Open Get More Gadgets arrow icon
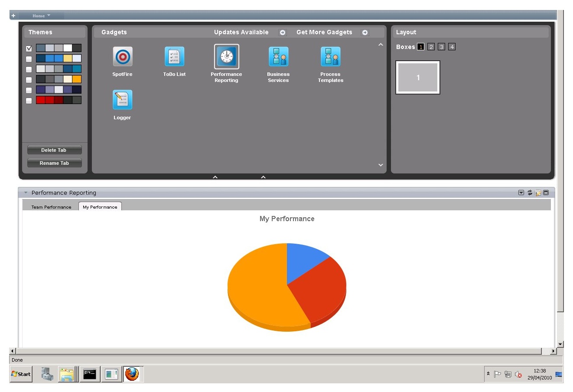 point(365,33)
